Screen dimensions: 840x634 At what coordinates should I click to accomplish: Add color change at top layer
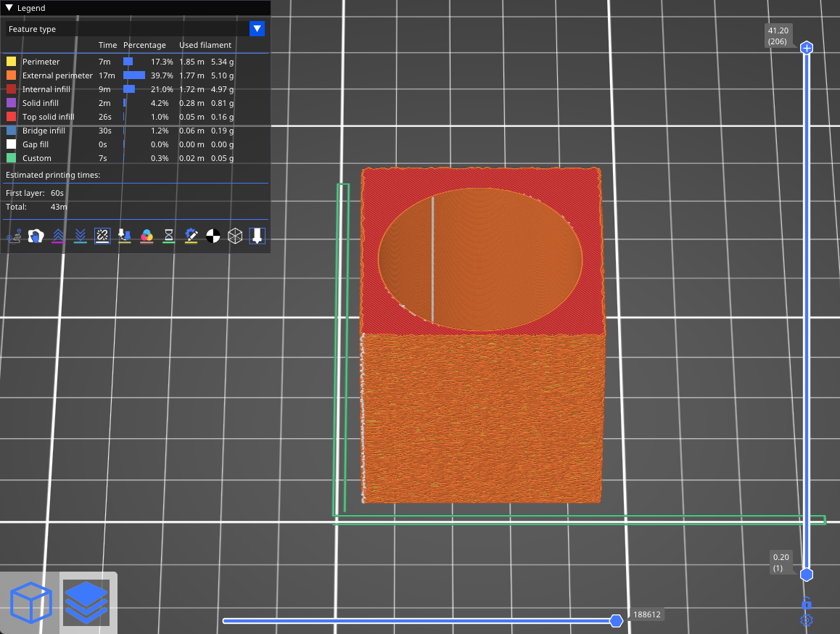pos(806,48)
